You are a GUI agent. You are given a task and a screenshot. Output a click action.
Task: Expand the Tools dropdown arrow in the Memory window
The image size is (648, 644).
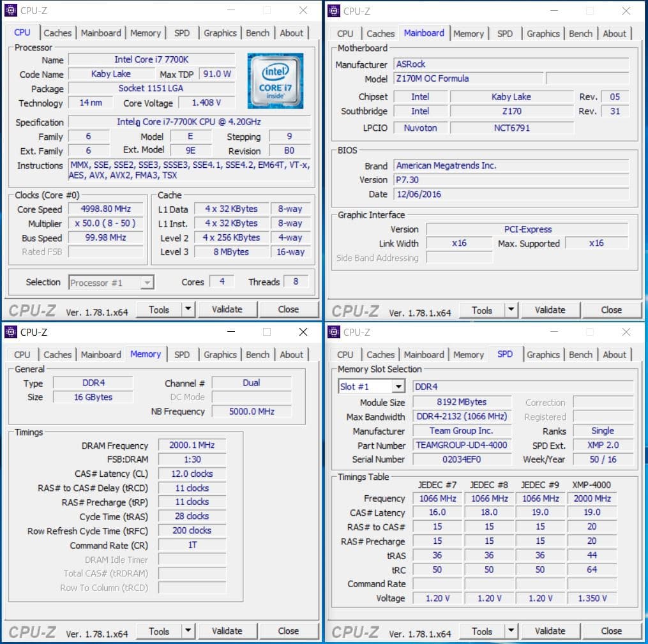pos(188,631)
